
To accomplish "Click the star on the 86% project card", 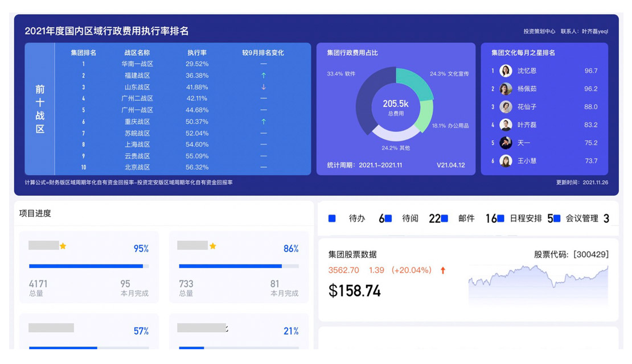I will tap(213, 246).
